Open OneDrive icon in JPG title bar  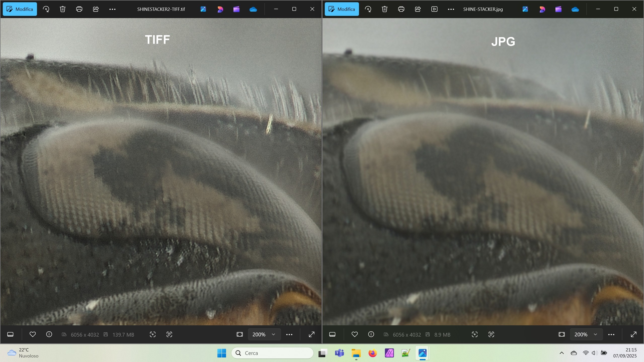575,9
